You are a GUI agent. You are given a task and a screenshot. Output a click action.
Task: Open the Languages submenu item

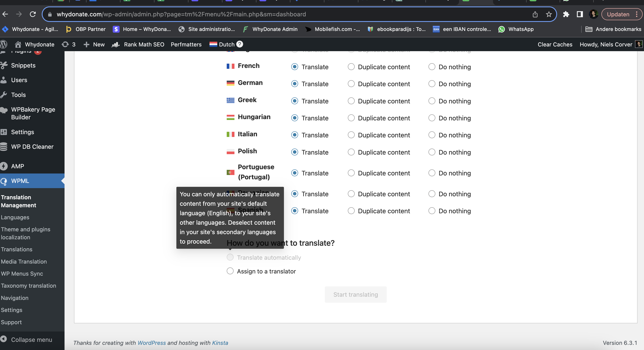click(15, 217)
